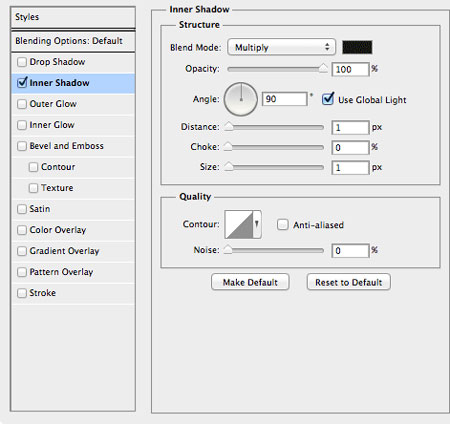Select the Stroke style label

point(43,293)
